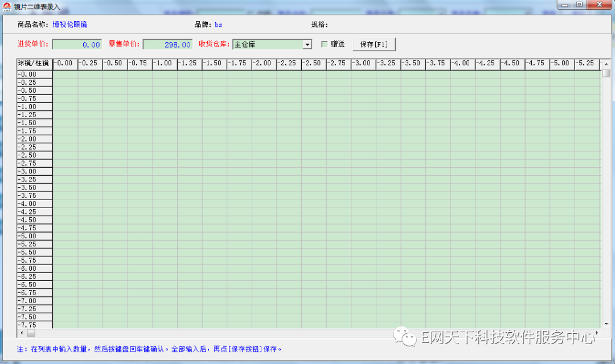Screen dimensions: 615x364
Task: Tick the 赠送 checkbox
Action: 325,44
